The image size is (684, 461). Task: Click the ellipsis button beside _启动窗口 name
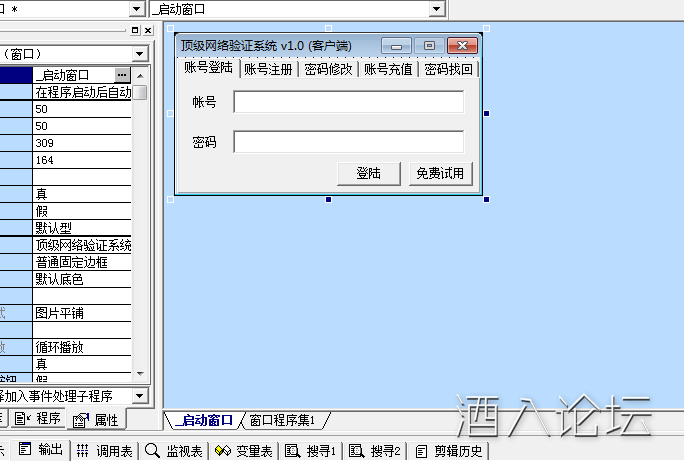[x=122, y=75]
